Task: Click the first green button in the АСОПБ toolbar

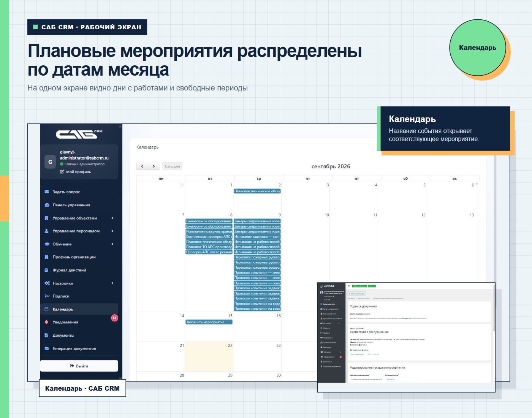Action: coord(359,286)
